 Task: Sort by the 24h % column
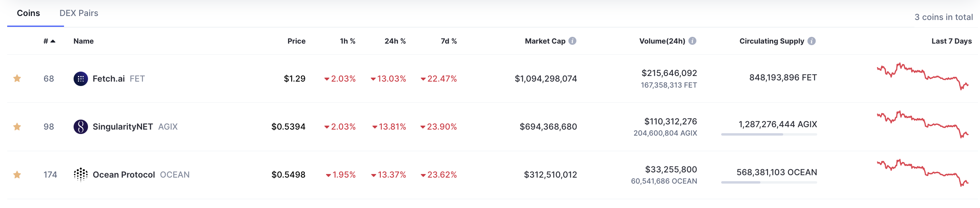tap(395, 41)
